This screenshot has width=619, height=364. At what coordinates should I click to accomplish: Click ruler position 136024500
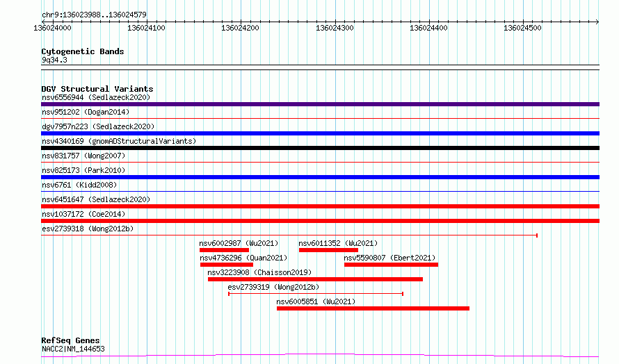coord(523,28)
